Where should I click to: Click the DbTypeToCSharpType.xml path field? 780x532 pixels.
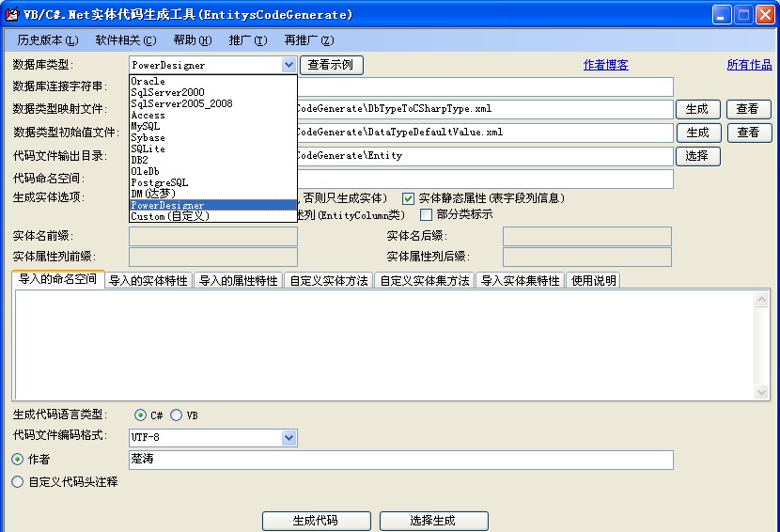(486, 109)
